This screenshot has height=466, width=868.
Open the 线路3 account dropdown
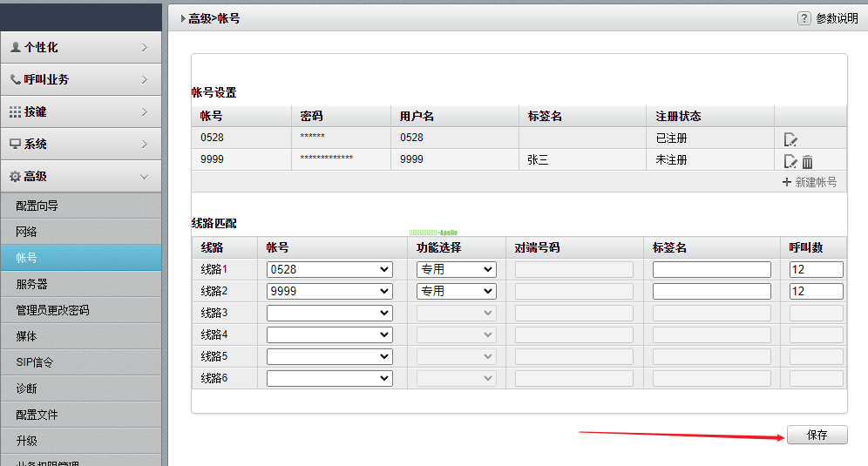pyautogui.click(x=329, y=313)
